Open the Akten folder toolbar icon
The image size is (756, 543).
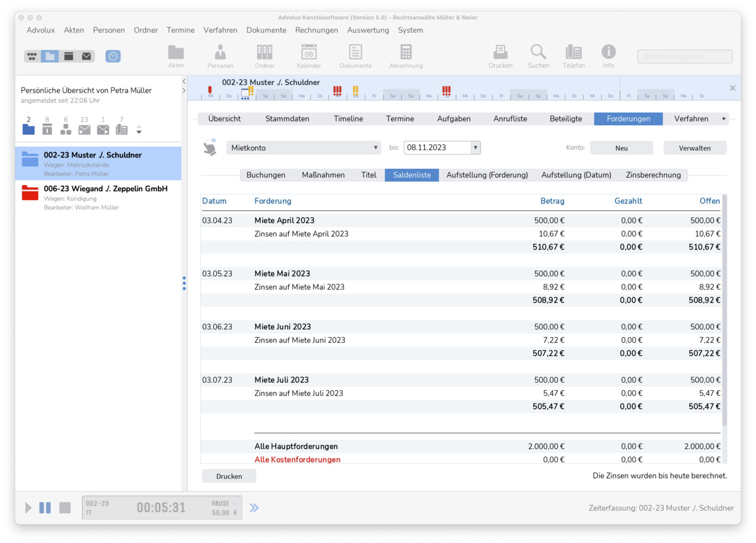coord(176,53)
